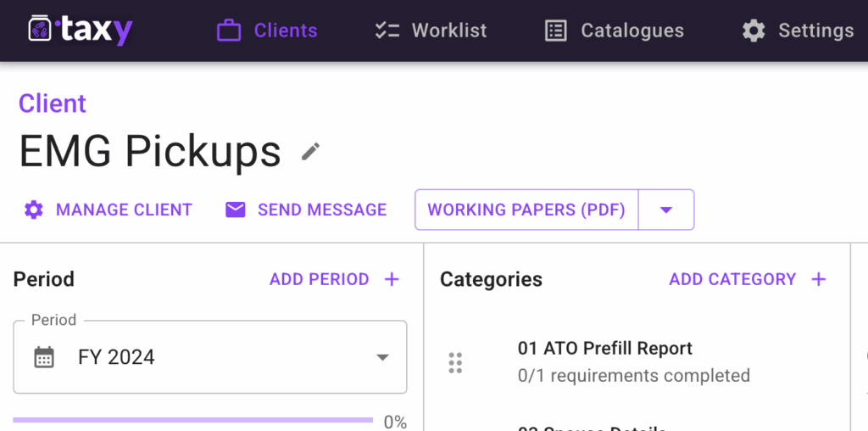The width and height of the screenshot is (868, 431).
Task: Open the FY 2024 period dropdown
Action: (381, 357)
